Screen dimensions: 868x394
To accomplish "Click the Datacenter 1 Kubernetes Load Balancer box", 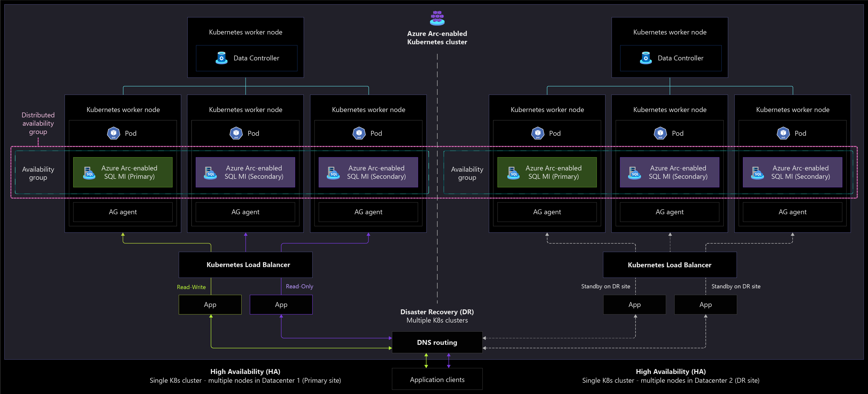I will tap(246, 265).
